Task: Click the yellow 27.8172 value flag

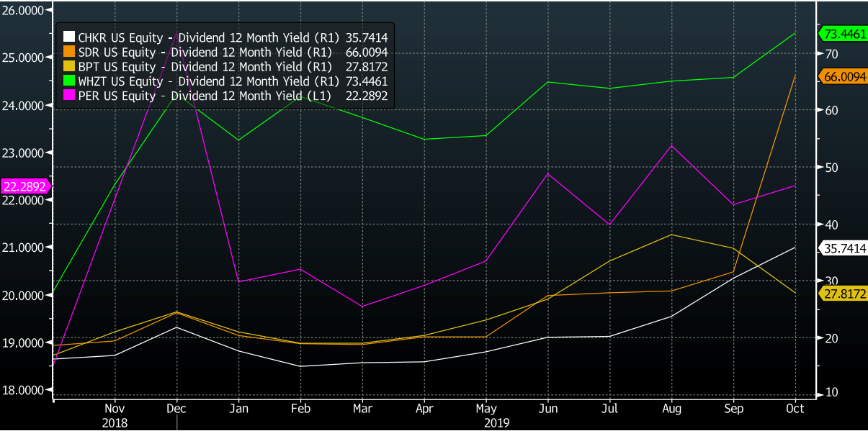Action: 842,294
